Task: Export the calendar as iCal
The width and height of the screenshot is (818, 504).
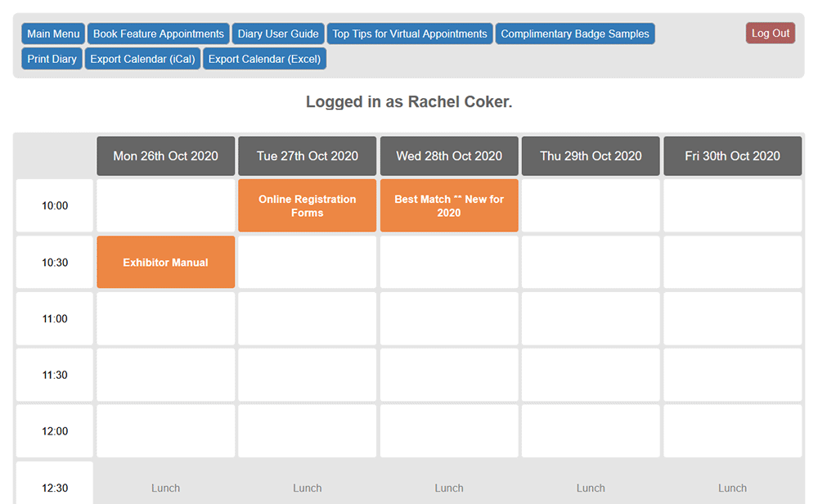Action: (x=142, y=59)
